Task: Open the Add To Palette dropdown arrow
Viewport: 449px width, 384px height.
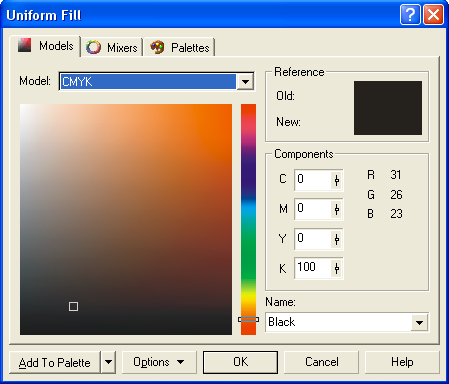Action: pos(108,362)
